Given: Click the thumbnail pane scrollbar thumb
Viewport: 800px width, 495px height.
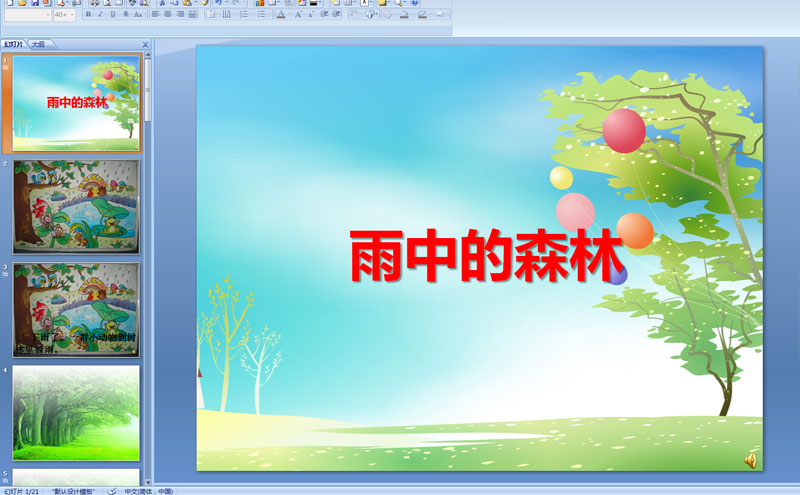Looking at the screenshot, I should [148, 90].
